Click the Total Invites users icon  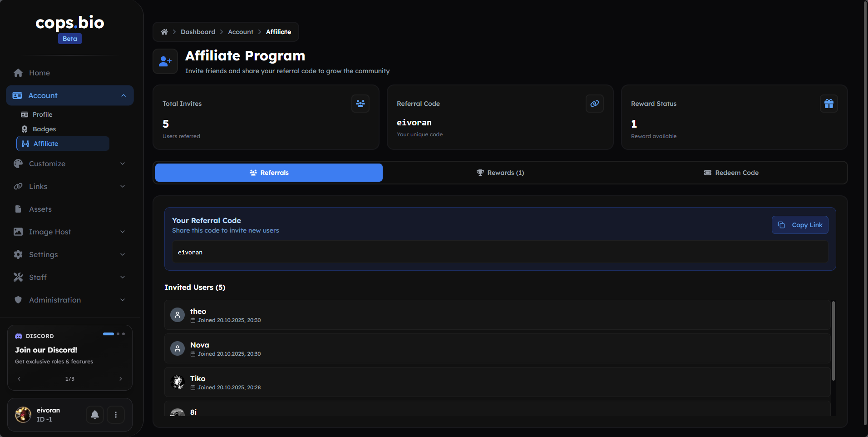pyautogui.click(x=360, y=104)
